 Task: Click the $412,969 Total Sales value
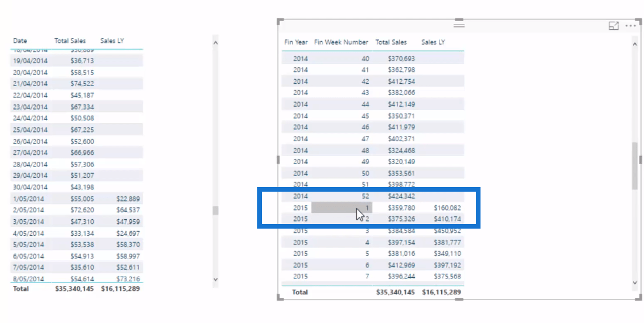pyautogui.click(x=401, y=265)
